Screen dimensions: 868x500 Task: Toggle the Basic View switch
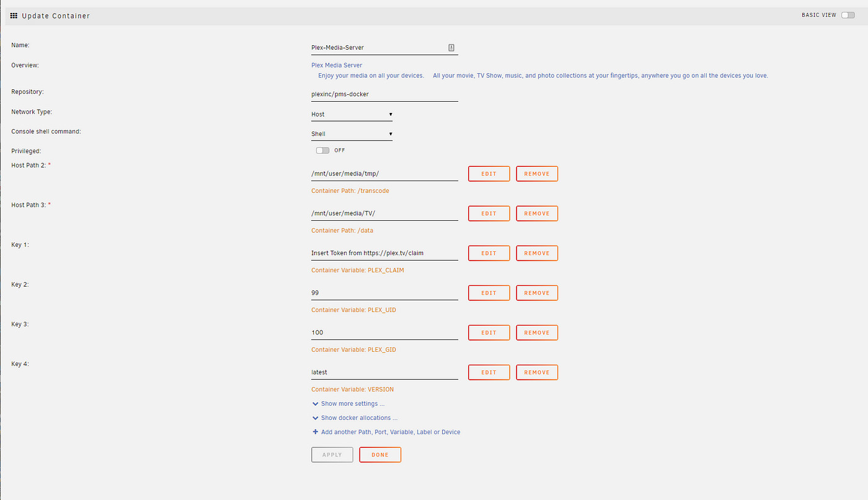(848, 15)
